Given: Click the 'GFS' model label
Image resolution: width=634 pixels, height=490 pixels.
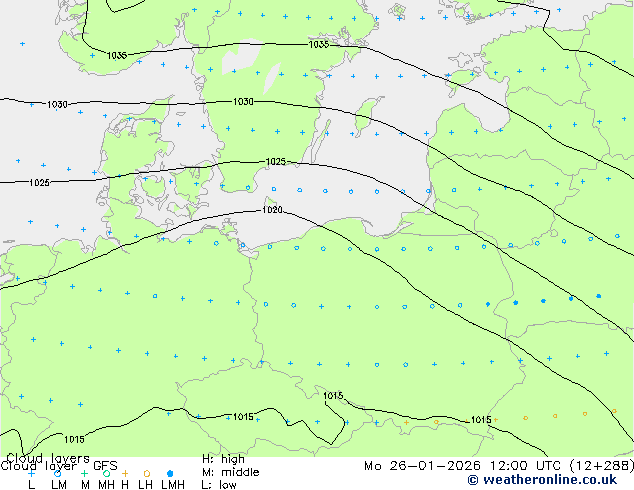Looking at the screenshot, I should (x=105, y=466).
